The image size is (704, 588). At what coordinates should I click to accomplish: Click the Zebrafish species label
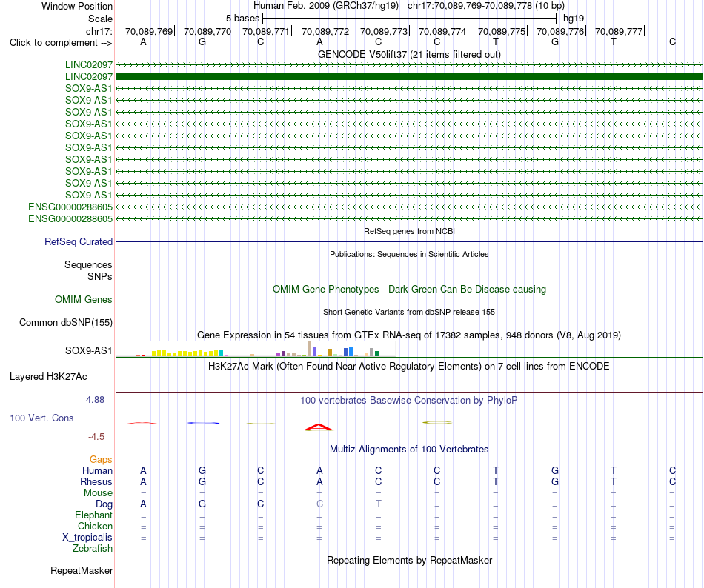[93, 549]
